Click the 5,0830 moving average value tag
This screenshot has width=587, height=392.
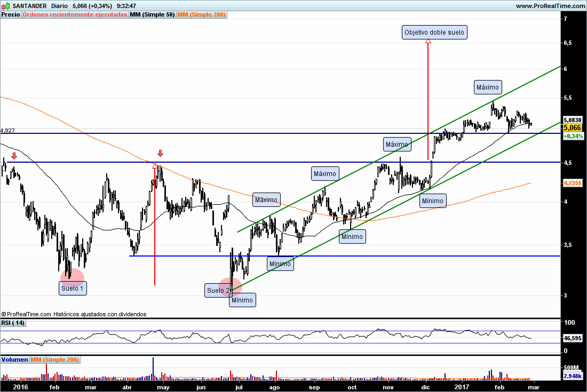click(x=573, y=121)
